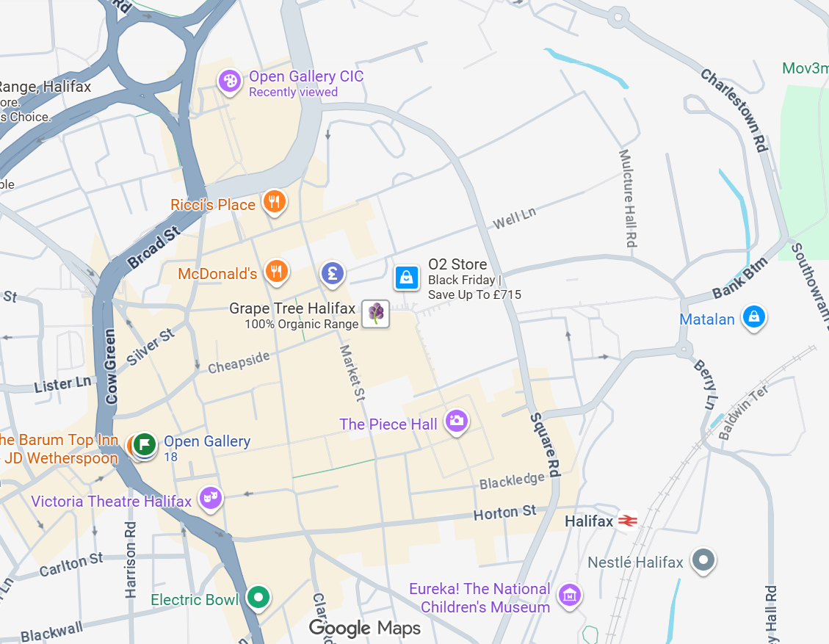
Task: Open the Grape Tree Halifax thumbnail marker
Action: coord(376,314)
